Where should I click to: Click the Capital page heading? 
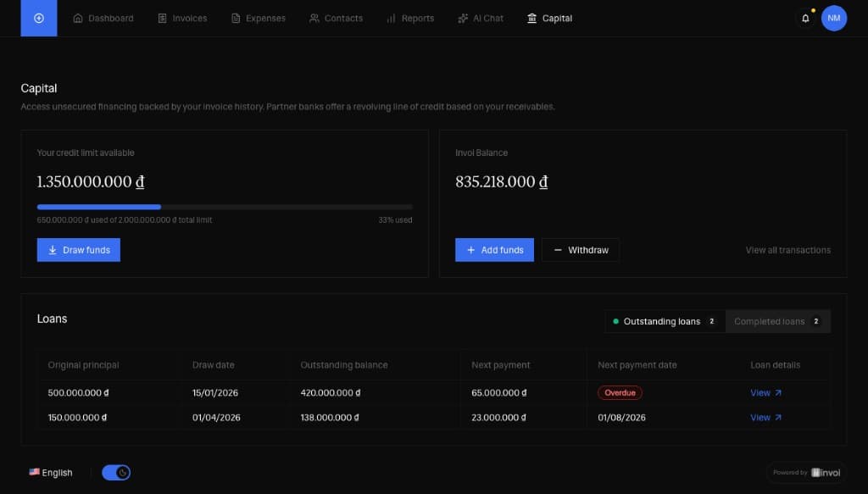(39, 88)
